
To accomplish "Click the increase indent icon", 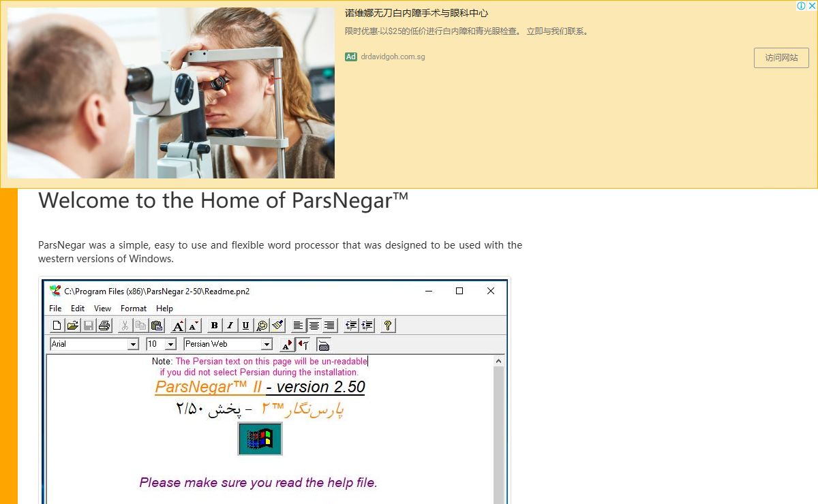I will pyautogui.click(x=367, y=326).
